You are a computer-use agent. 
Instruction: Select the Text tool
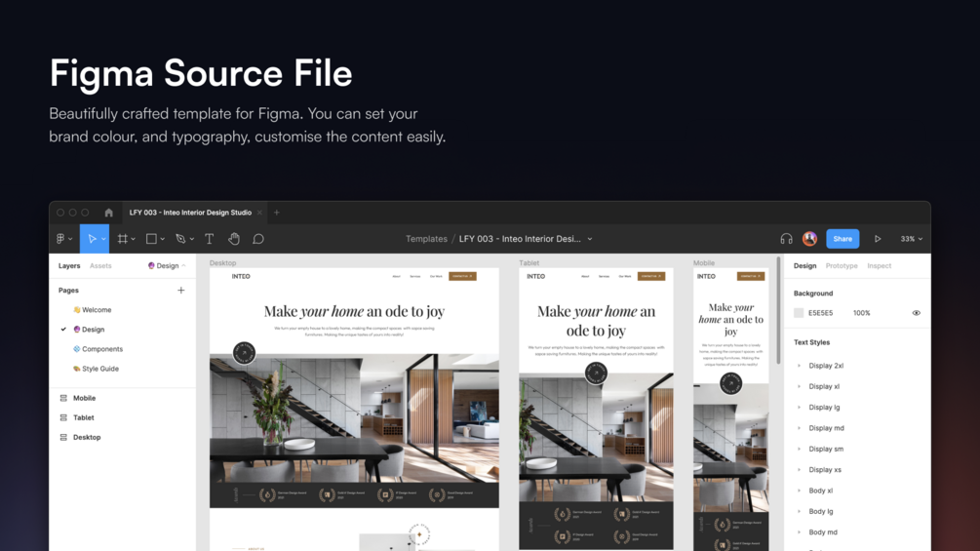210,239
